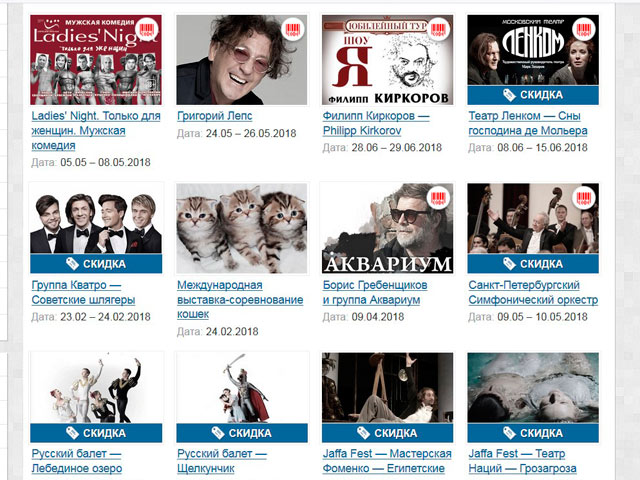Open Григорий Лепс event link
This screenshot has width=640, height=480.
(x=215, y=116)
